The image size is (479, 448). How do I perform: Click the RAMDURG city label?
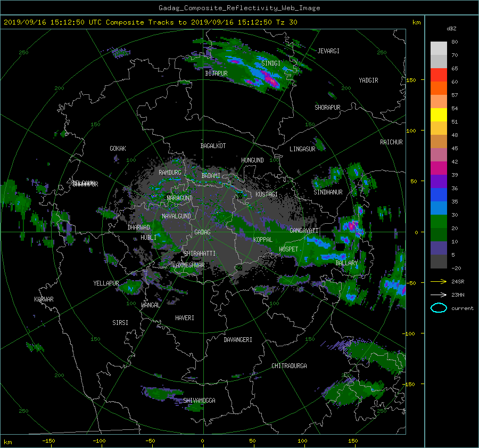coord(170,173)
